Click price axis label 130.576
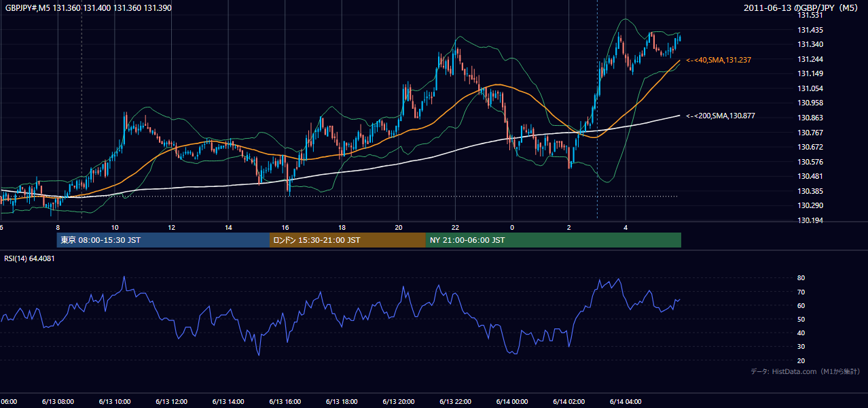This screenshot has height=408, width=868. [810, 162]
